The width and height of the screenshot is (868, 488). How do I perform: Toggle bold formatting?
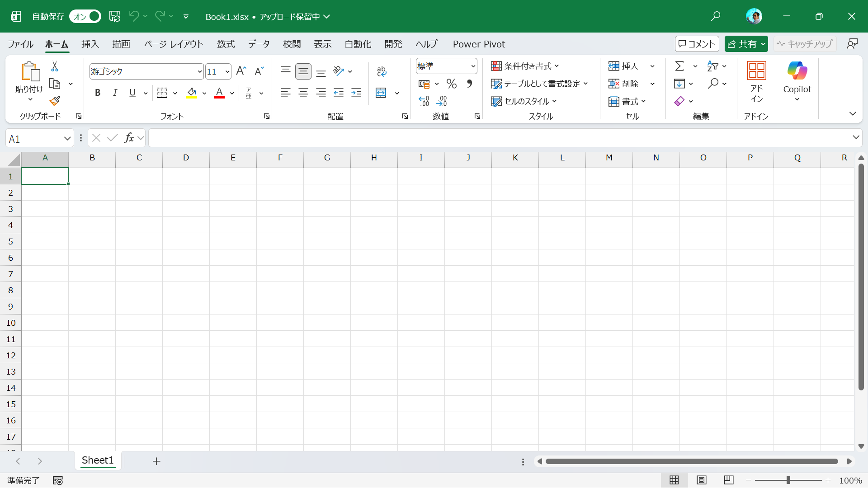tap(97, 93)
